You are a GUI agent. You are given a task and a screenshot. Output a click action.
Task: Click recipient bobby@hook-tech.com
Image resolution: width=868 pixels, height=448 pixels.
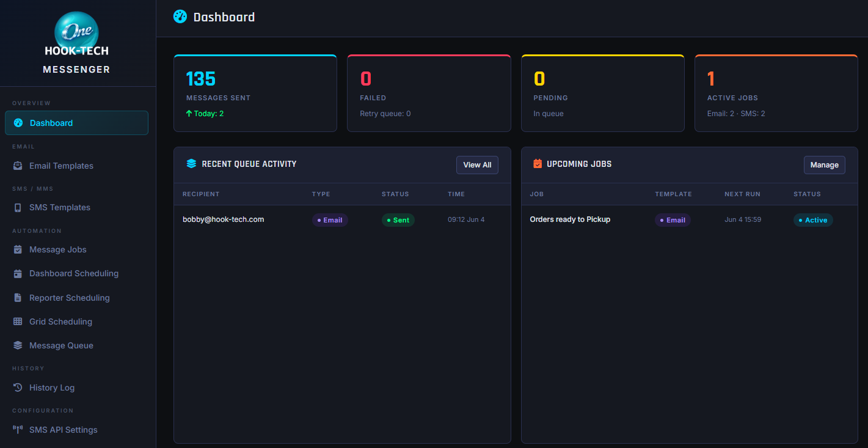(223, 219)
